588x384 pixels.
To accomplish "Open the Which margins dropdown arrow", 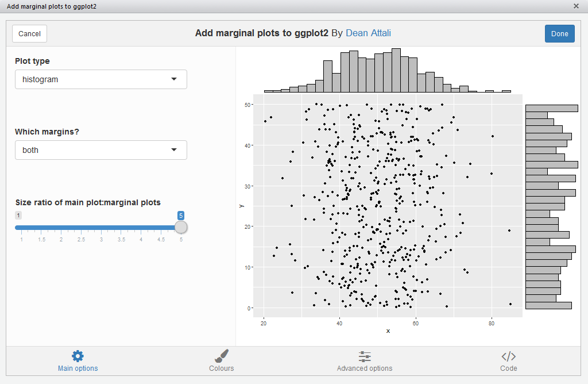I will click(174, 150).
